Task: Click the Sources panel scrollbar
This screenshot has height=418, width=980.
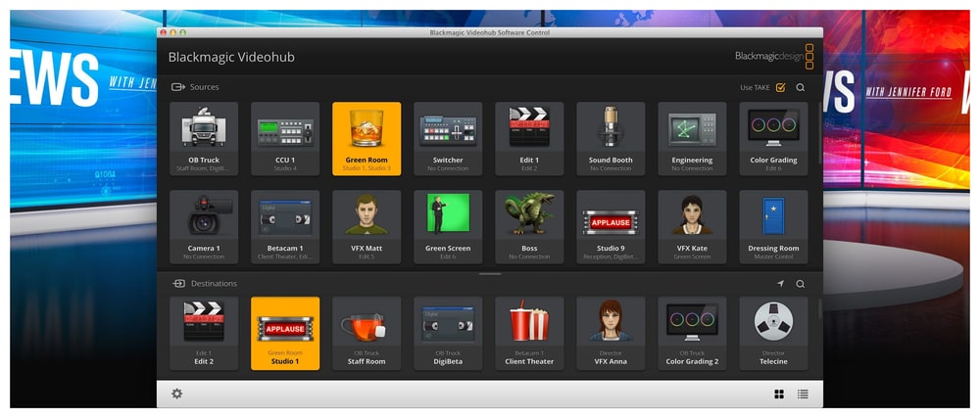Action: pos(820,132)
